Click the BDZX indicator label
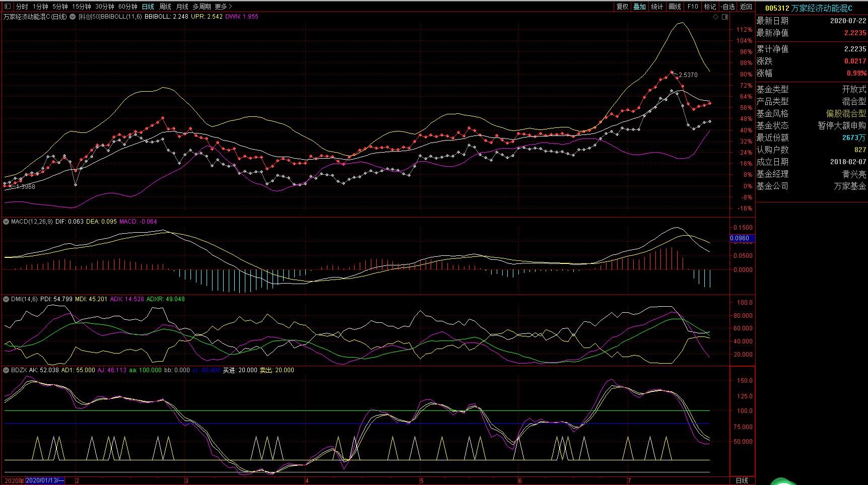The image size is (868, 485). click(19, 370)
